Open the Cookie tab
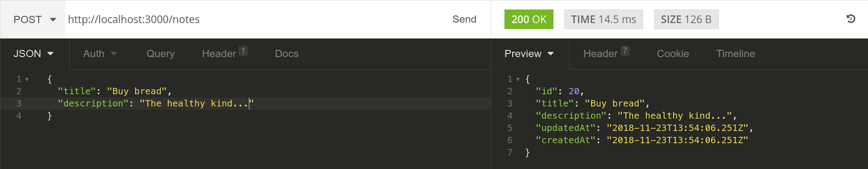 pos(672,54)
